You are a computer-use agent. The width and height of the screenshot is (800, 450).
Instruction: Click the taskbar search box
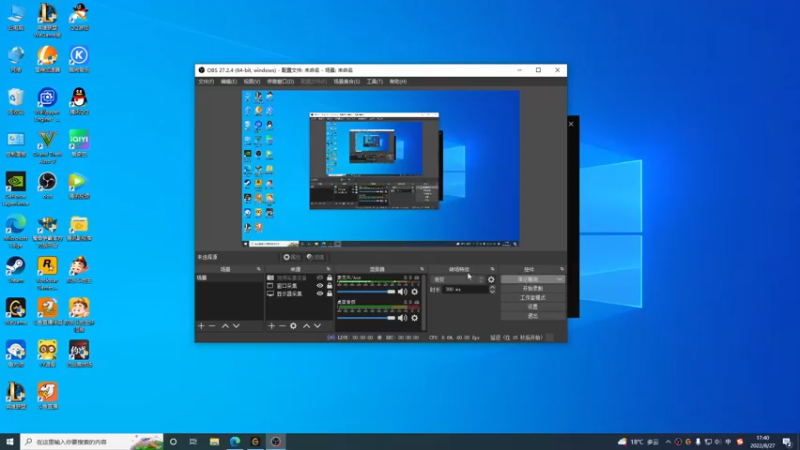pos(92,441)
